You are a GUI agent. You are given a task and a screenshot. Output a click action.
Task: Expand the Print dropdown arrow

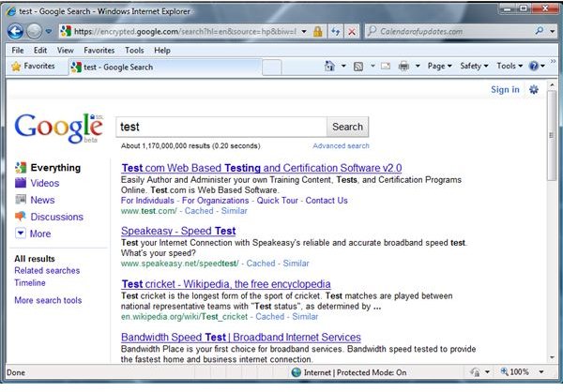pos(418,66)
